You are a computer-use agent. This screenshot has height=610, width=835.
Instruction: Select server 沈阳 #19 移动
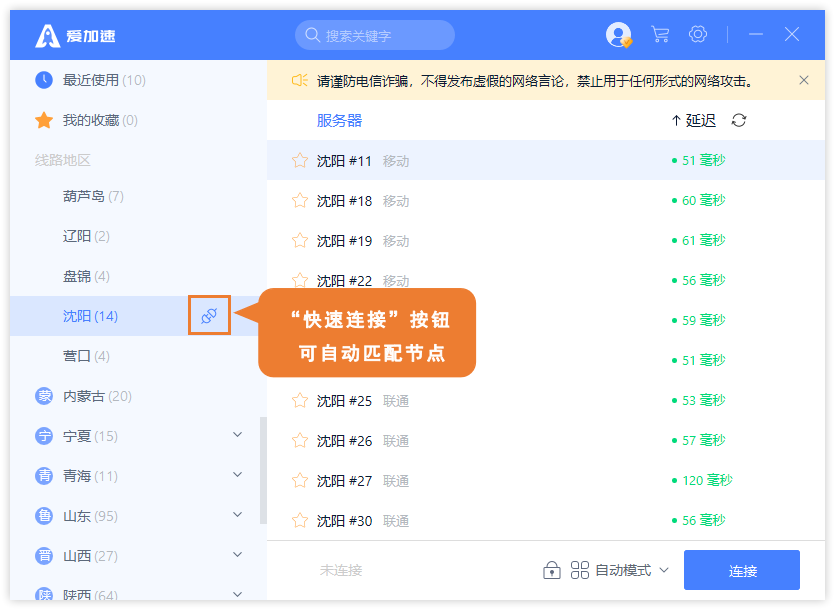(546, 240)
